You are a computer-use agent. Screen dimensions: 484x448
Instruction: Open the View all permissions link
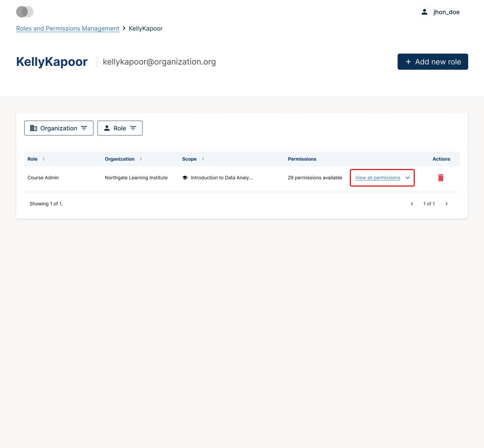point(378,178)
